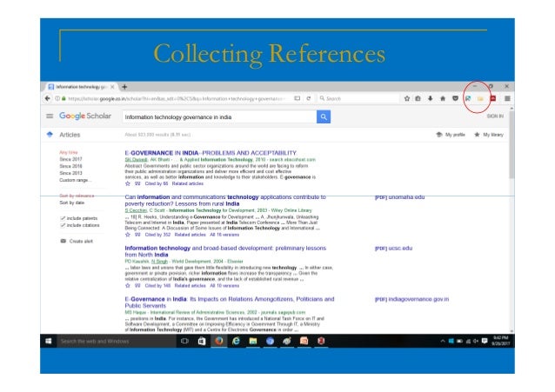The image size is (555, 392).
Task: Open File Explorer from the taskbar
Action: (253, 341)
